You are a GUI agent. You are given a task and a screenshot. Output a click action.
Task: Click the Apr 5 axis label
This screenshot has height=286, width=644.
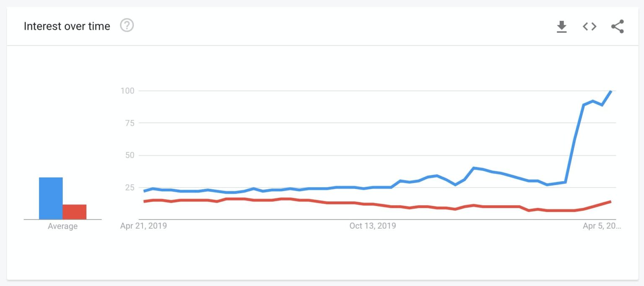tap(601, 226)
